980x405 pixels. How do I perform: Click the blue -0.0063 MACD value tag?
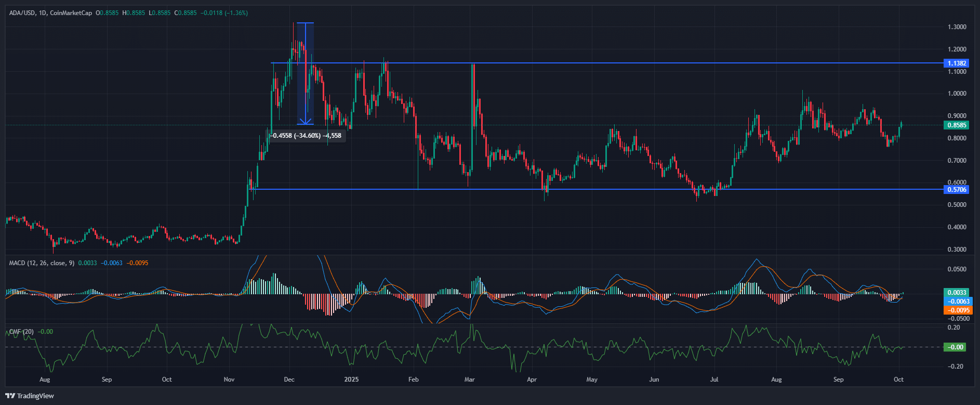pos(957,302)
